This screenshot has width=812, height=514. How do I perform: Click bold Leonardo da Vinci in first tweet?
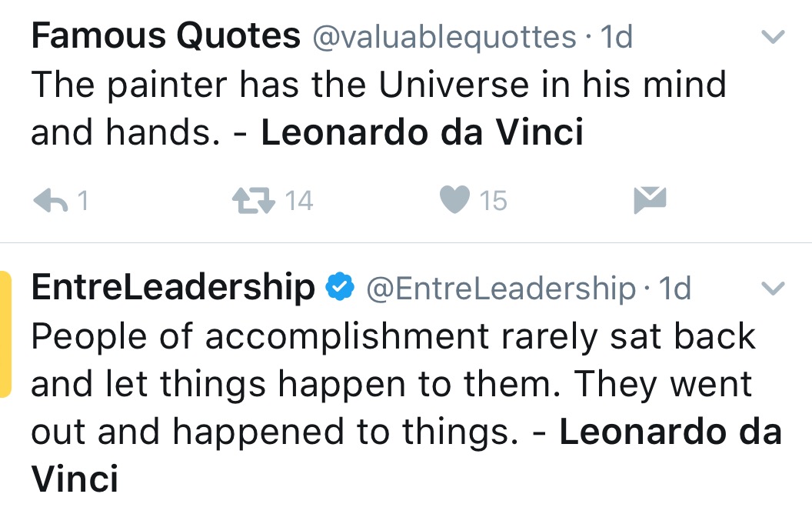pos(423,132)
